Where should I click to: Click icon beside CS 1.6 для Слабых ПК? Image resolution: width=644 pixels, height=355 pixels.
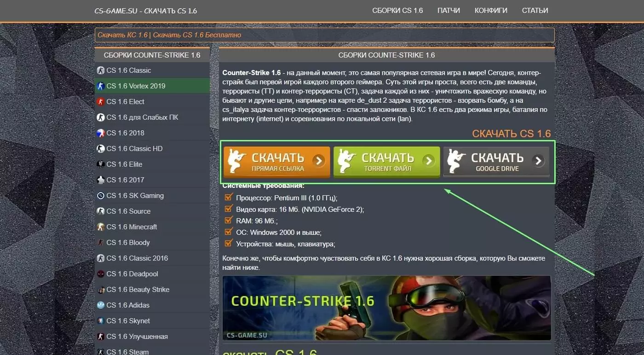(x=101, y=117)
